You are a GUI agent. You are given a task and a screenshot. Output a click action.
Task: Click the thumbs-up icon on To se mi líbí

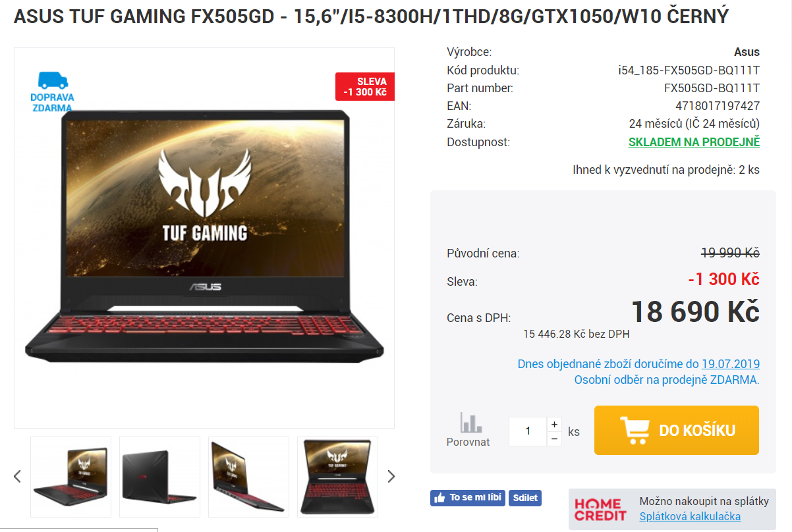click(x=440, y=498)
